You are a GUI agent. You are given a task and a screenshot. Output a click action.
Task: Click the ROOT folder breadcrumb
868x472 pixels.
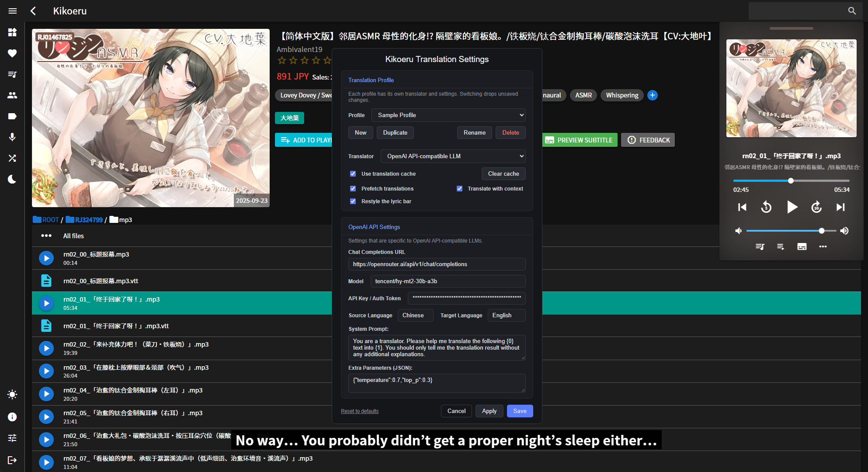click(x=46, y=219)
